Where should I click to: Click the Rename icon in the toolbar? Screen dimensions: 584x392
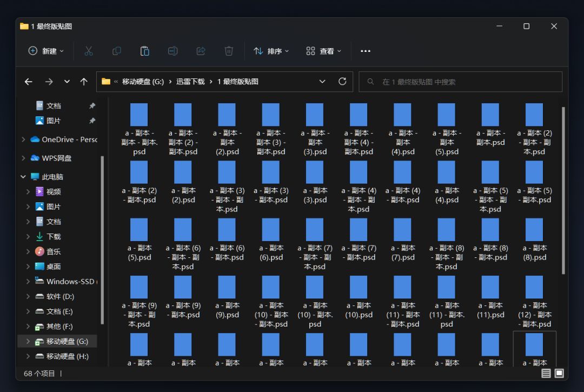[x=173, y=51]
